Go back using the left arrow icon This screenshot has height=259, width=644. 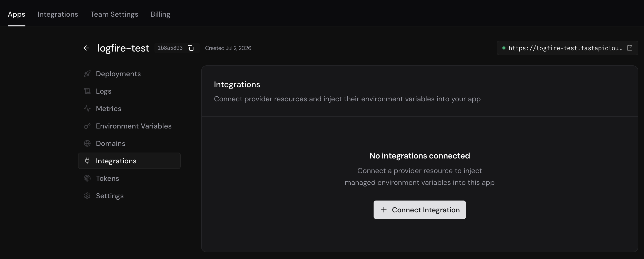[x=86, y=48]
